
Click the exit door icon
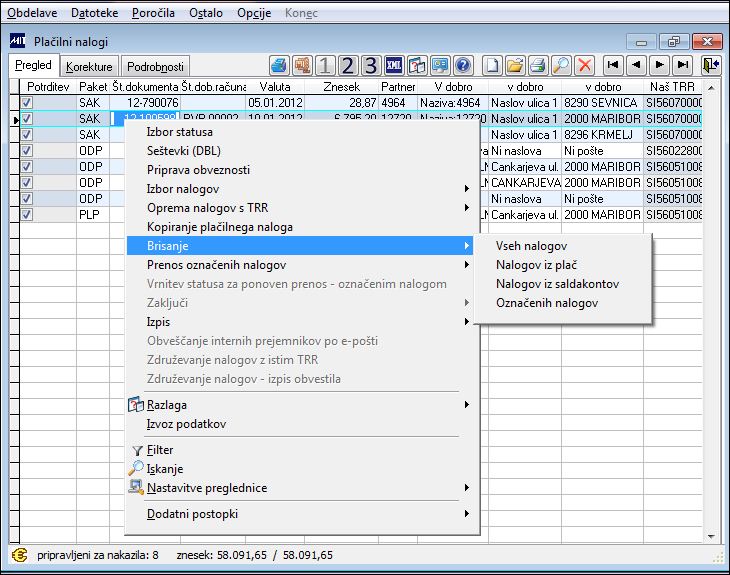[x=711, y=65]
